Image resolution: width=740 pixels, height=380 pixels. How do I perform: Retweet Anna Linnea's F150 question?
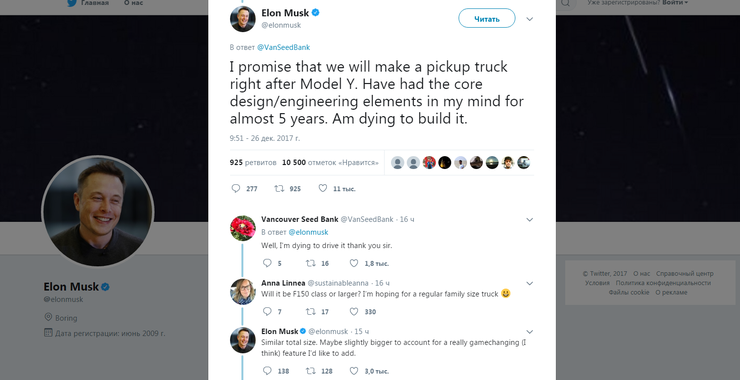click(x=311, y=312)
